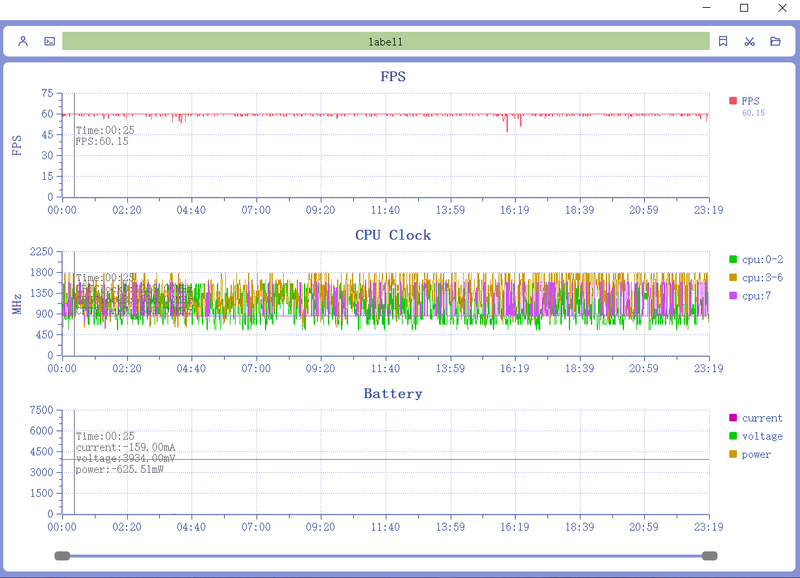Click the green label1 bar
The image size is (800, 578).
(x=386, y=41)
